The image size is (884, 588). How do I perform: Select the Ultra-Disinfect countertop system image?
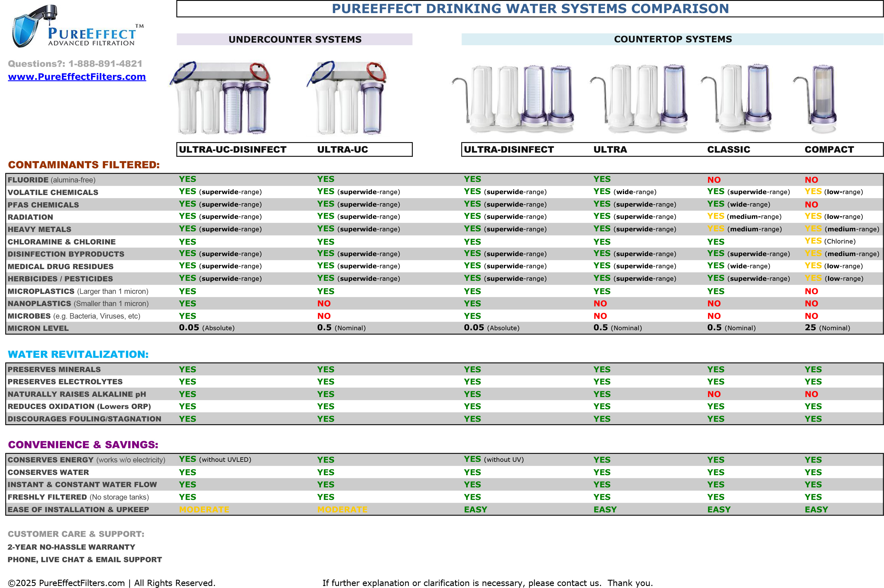coord(513,98)
